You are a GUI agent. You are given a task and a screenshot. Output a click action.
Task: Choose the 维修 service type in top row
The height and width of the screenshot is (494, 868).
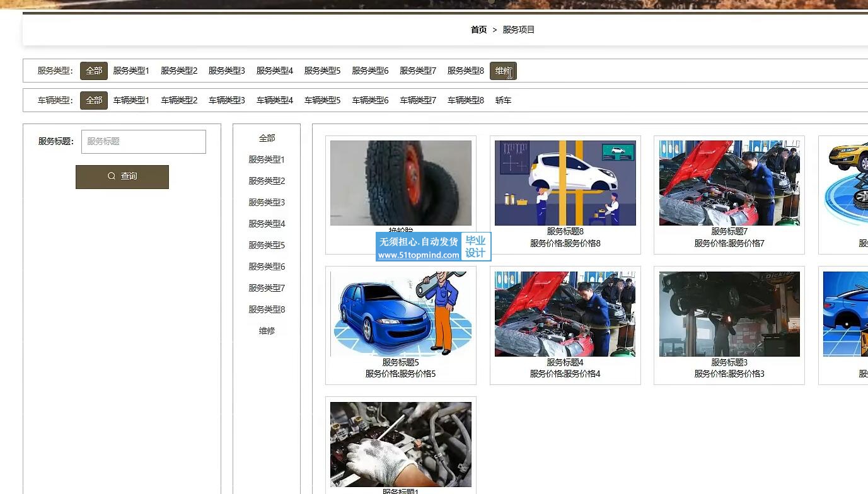click(503, 71)
